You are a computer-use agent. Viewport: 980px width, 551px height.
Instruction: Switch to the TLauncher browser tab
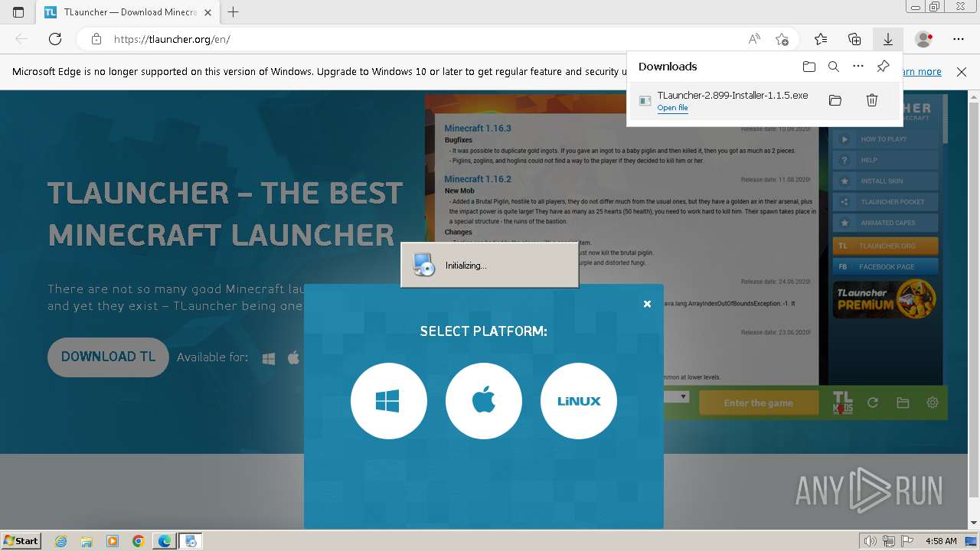pyautogui.click(x=129, y=12)
